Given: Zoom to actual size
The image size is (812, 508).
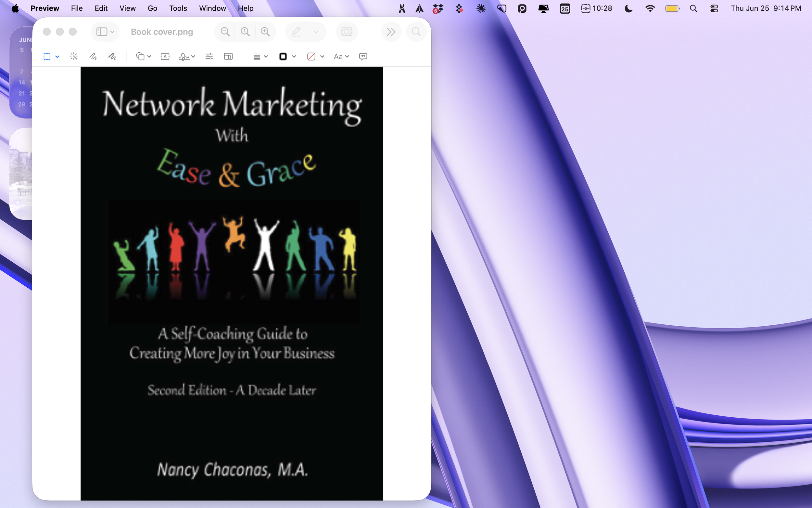Looking at the screenshot, I should (x=245, y=32).
